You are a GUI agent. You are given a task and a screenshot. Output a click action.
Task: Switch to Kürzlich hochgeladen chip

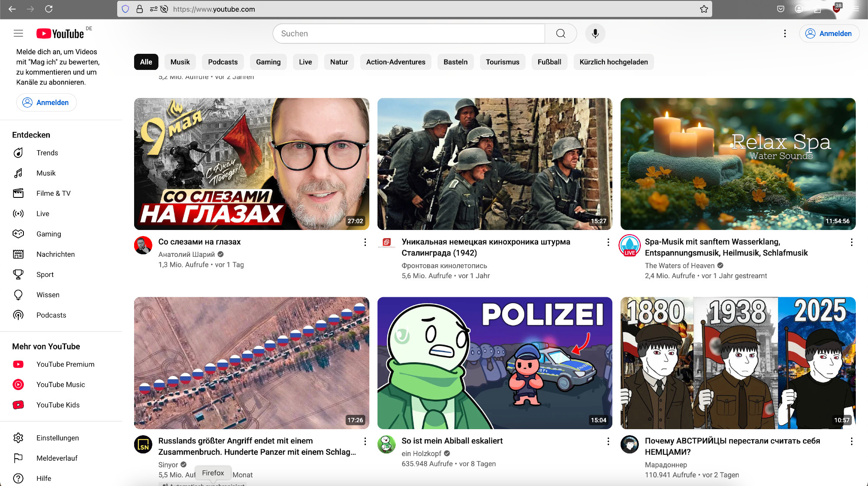click(613, 62)
